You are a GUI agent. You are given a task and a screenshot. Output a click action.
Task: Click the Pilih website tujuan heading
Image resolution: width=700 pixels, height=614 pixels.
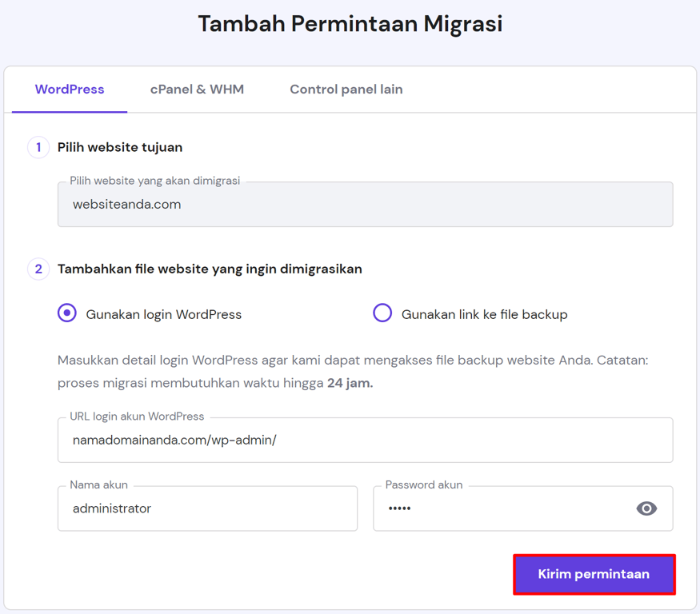pos(120,147)
